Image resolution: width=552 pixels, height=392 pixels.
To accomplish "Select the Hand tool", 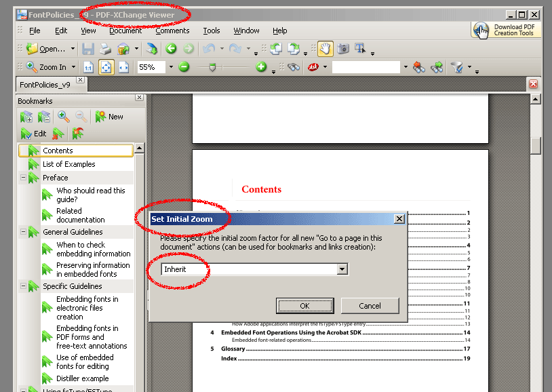I will point(326,49).
